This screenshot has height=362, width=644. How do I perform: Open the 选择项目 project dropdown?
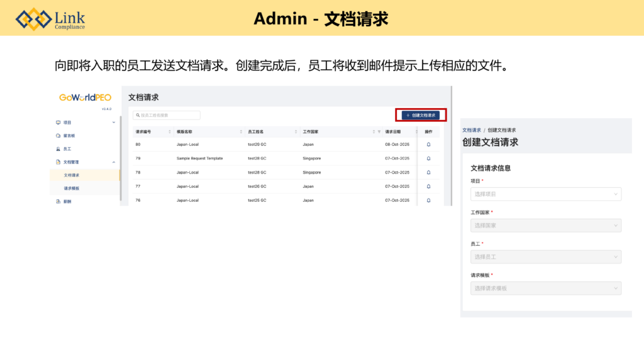(545, 194)
